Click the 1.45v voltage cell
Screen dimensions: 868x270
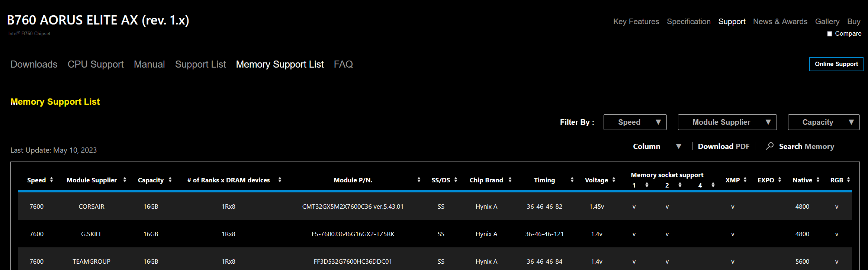tap(597, 206)
